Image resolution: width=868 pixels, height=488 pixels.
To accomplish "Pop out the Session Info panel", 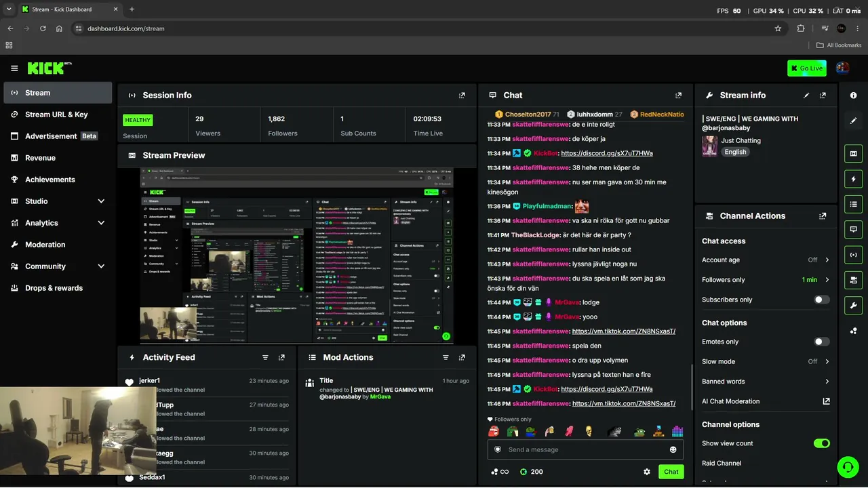I will coord(462,96).
